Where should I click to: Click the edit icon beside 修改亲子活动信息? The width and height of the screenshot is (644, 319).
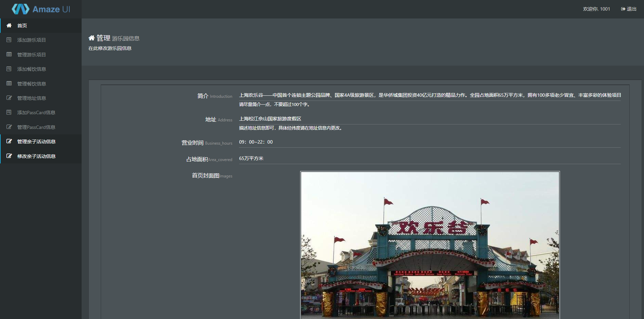[x=9, y=156]
